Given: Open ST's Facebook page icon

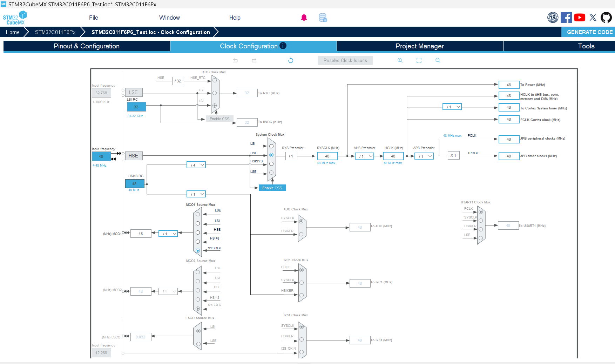Looking at the screenshot, I should pyautogui.click(x=566, y=18).
